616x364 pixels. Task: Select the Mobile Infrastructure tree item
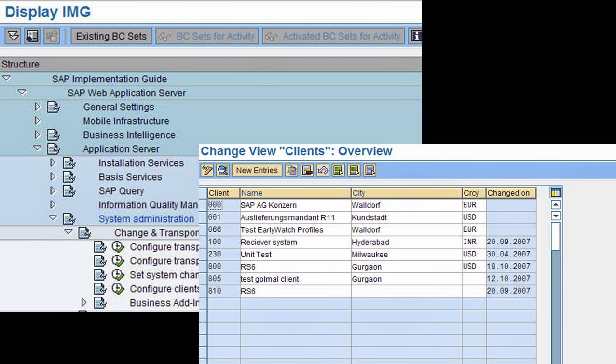click(126, 121)
